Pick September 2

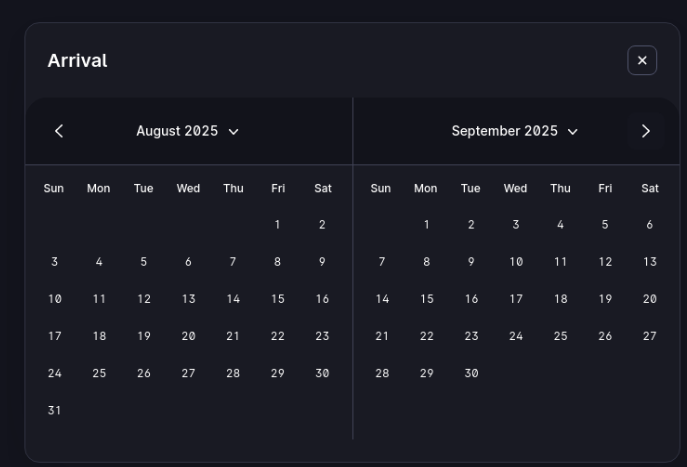[471, 225]
